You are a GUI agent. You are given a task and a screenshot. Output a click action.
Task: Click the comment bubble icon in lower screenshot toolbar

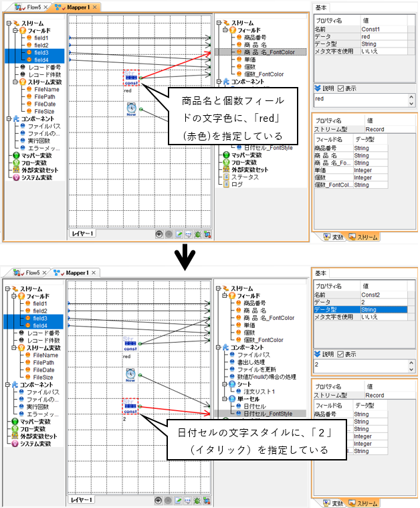[187, 500]
